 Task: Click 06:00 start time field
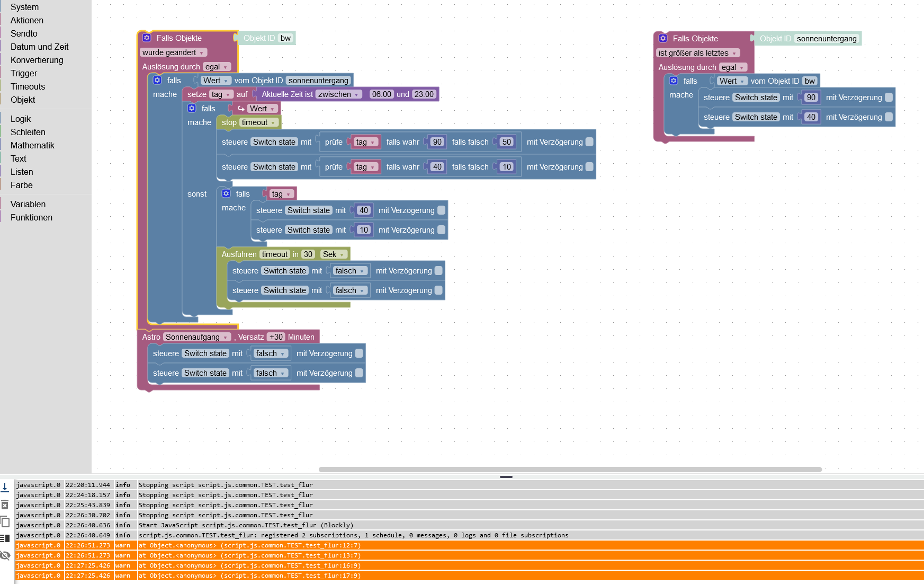click(381, 94)
